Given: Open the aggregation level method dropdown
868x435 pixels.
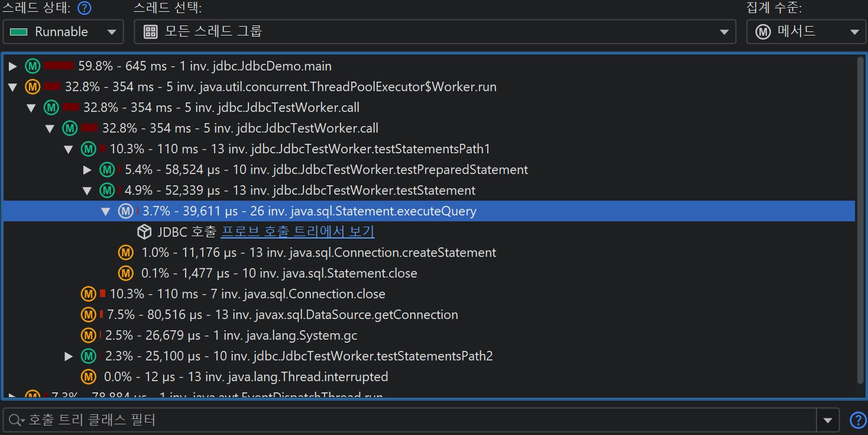Looking at the screenshot, I should (806, 32).
